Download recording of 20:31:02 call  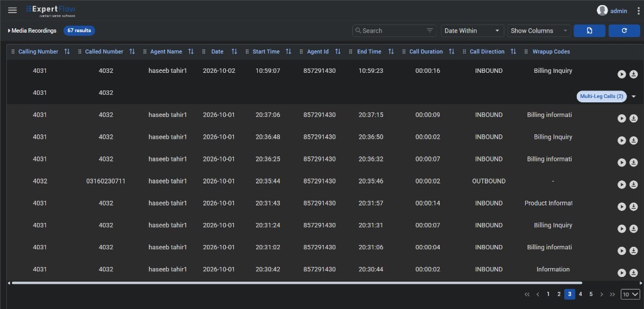633,251
